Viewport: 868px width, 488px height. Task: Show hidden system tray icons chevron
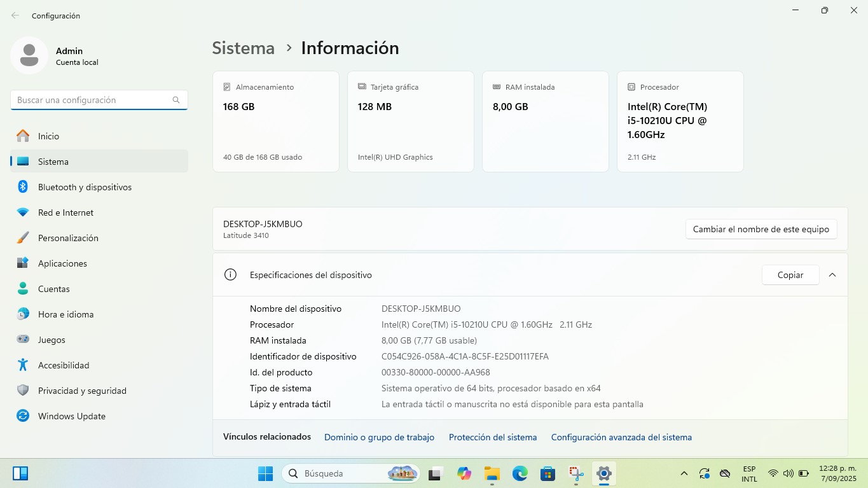point(684,473)
